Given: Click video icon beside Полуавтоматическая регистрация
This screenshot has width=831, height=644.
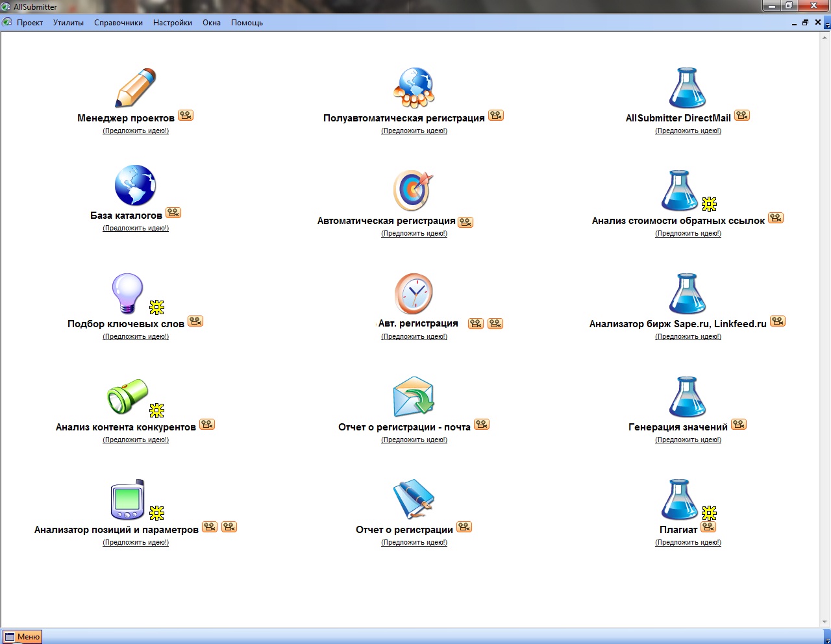Looking at the screenshot, I should coord(496,116).
